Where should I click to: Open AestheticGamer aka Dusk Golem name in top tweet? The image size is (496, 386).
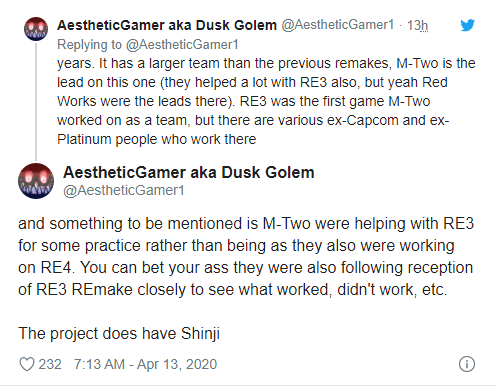tap(167, 25)
